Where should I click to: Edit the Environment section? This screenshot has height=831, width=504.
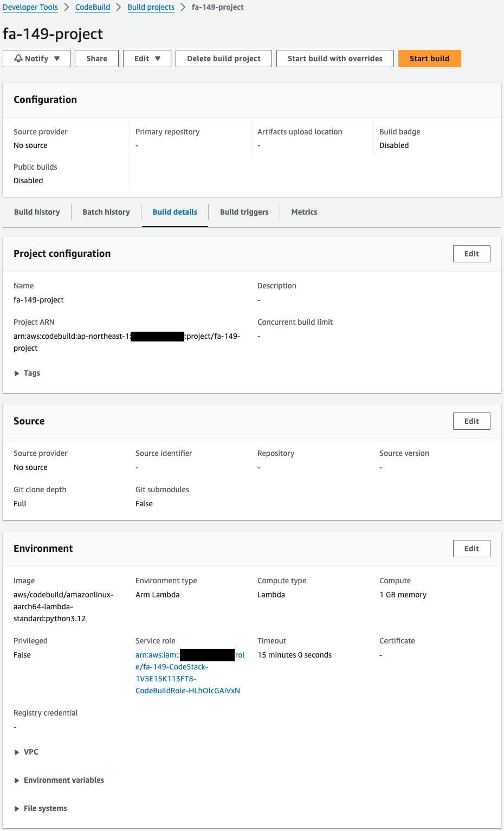pos(471,548)
